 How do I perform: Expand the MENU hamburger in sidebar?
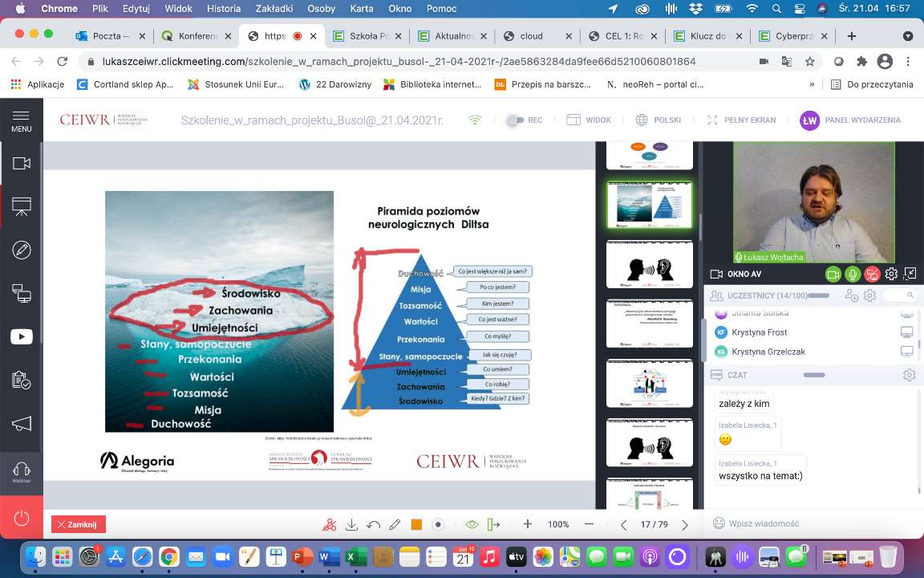pyautogui.click(x=21, y=120)
